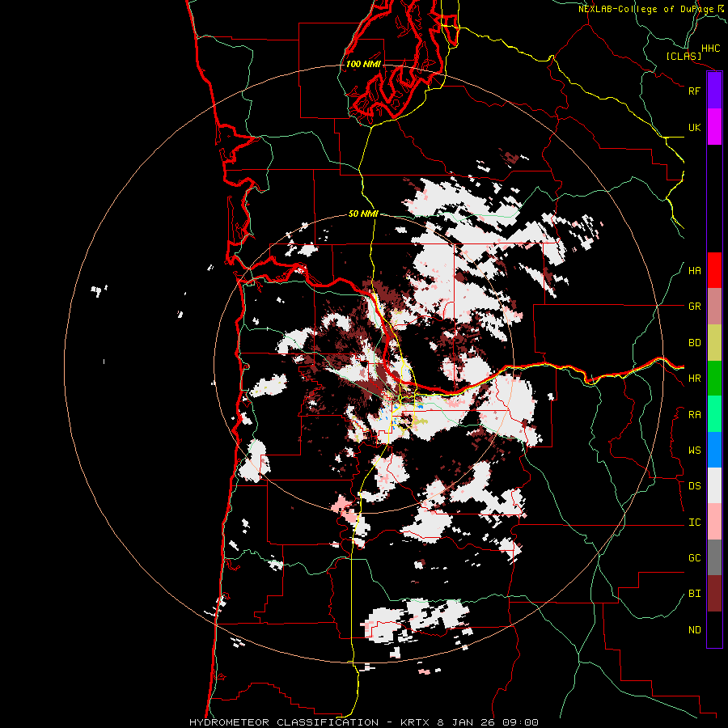Click the mint green RA legend swatch

714,414
